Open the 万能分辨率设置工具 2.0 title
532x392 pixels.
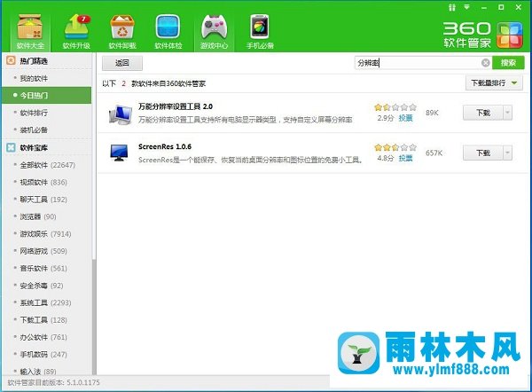tap(176, 106)
